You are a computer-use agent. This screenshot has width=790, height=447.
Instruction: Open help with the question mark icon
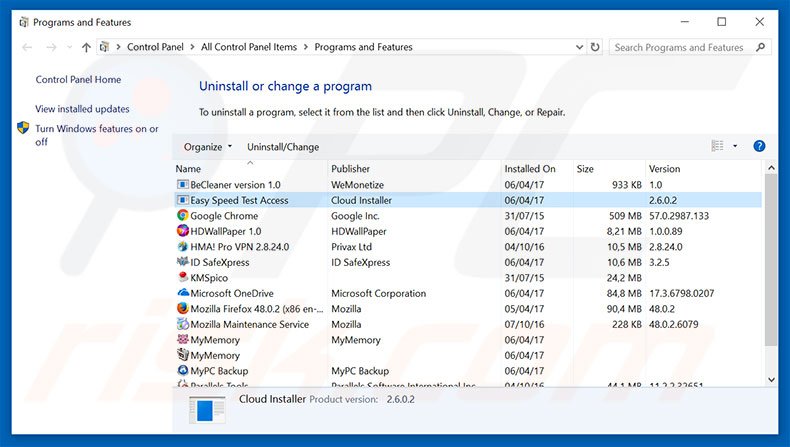[759, 147]
